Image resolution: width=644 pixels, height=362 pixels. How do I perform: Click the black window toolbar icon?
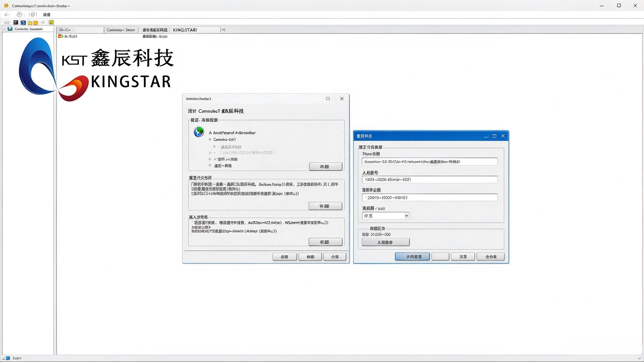pyautogui.click(x=16, y=23)
